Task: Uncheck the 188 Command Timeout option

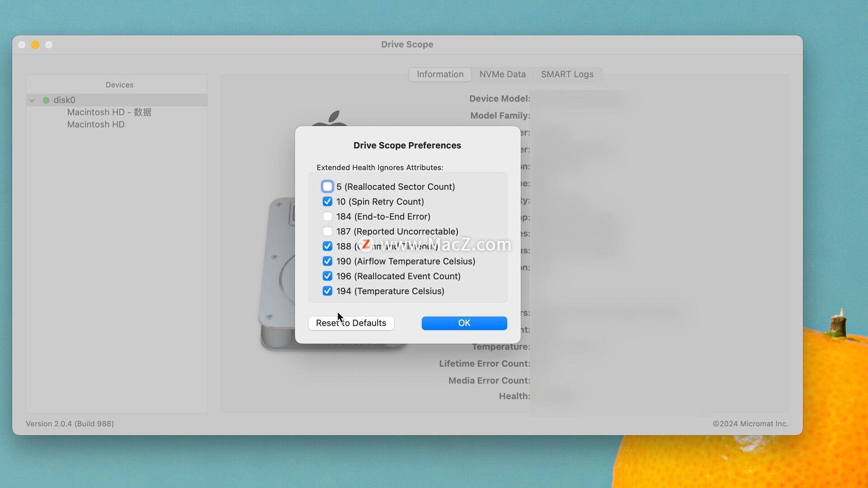Action: click(x=327, y=246)
